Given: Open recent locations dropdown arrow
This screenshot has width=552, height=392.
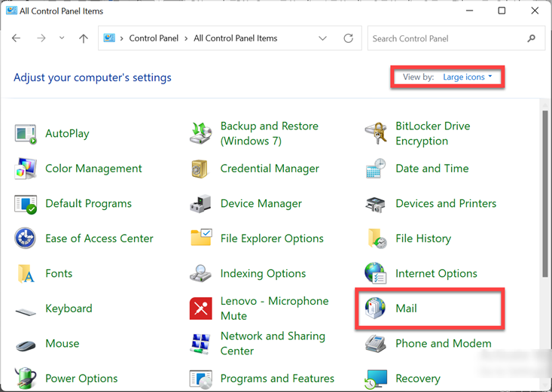Looking at the screenshot, I should tap(62, 38).
